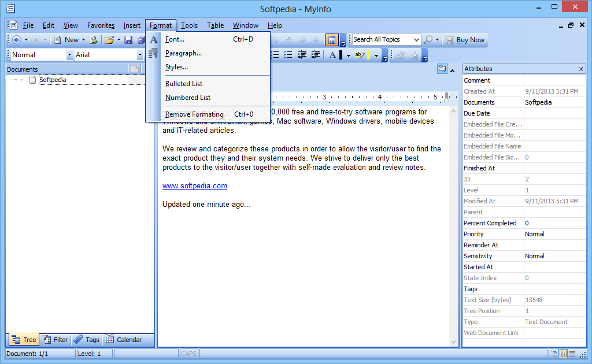
Task: Click the Buy Now button
Action: click(x=465, y=40)
